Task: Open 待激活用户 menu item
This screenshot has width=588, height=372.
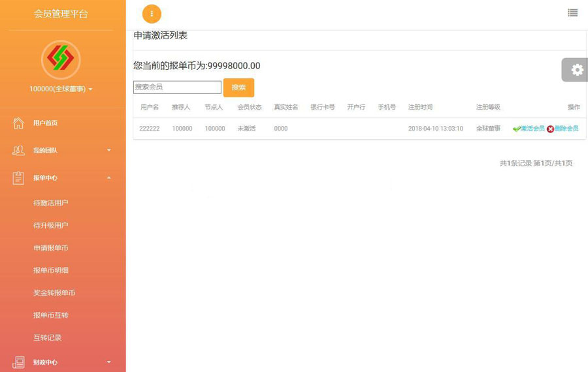Action: coord(51,203)
